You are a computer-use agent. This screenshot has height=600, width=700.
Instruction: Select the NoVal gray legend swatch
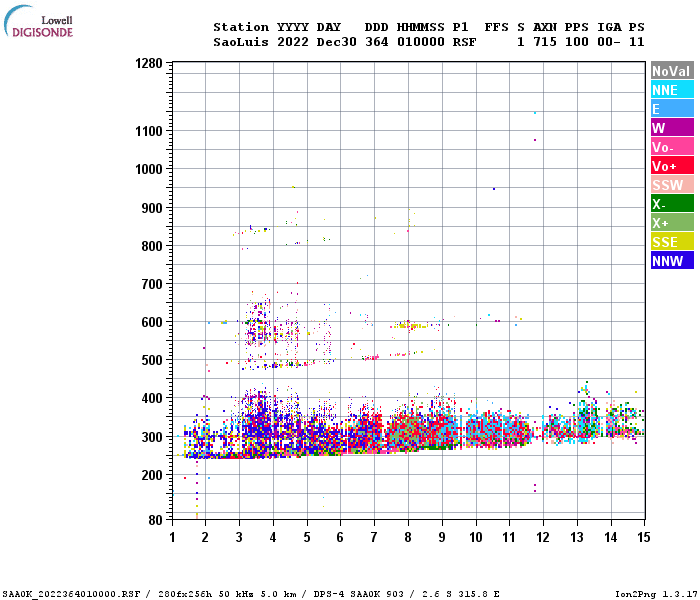pos(672,71)
